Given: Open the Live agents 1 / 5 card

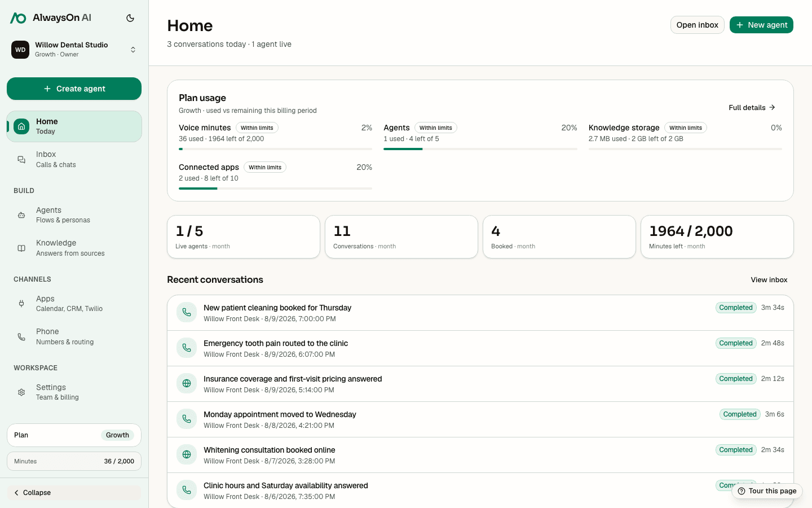Looking at the screenshot, I should [x=244, y=237].
